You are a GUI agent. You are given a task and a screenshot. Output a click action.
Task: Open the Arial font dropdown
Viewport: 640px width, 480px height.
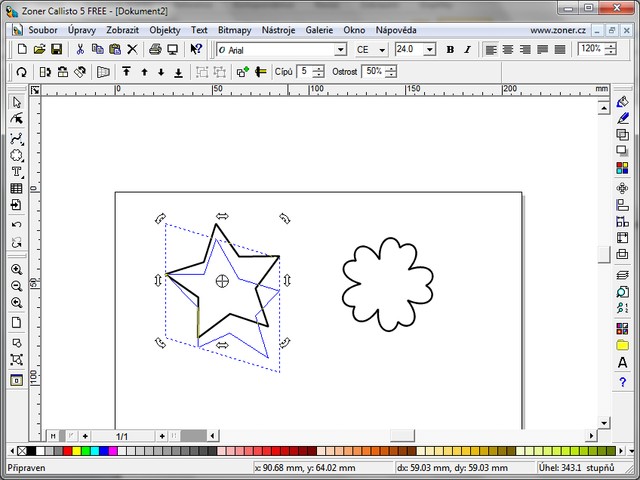click(340, 50)
